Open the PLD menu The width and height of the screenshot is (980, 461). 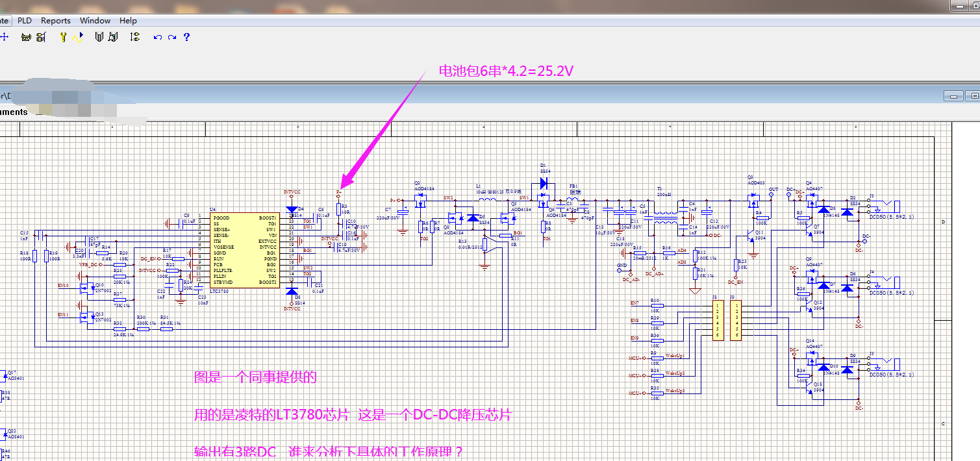[x=25, y=20]
